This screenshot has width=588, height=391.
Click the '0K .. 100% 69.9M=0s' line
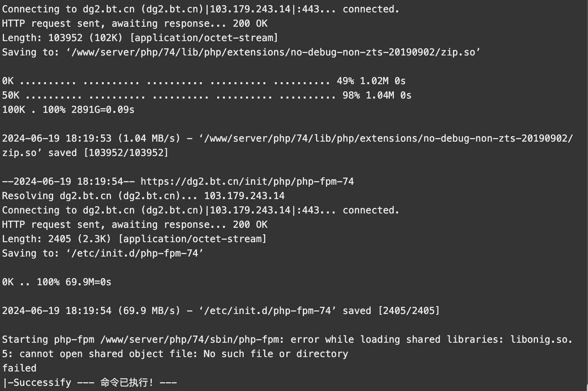[x=57, y=282]
